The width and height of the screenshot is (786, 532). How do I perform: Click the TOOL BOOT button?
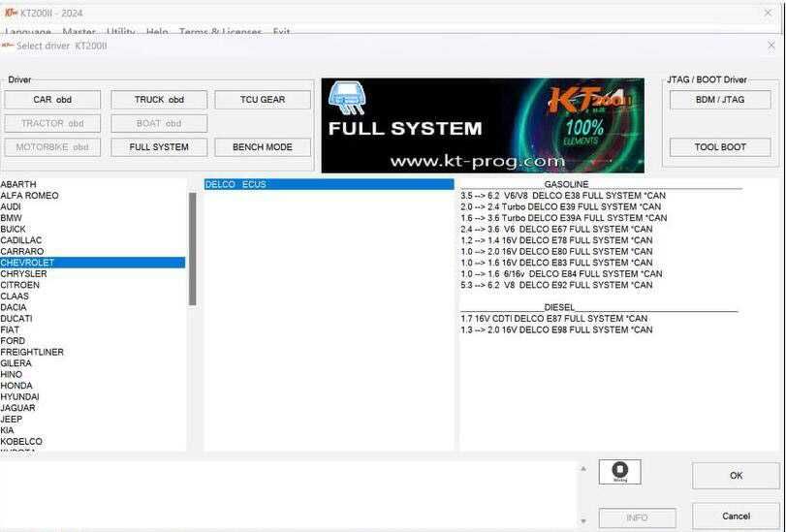720,147
